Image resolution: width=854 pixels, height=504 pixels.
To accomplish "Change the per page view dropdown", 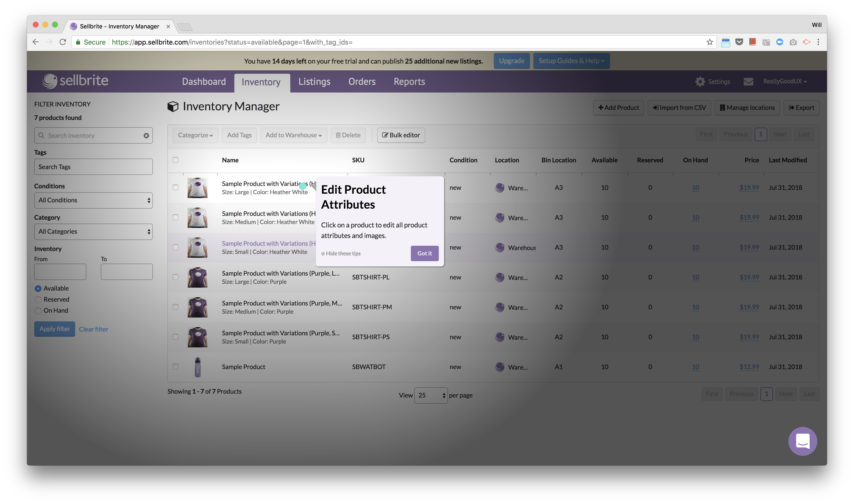I will point(431,395).
